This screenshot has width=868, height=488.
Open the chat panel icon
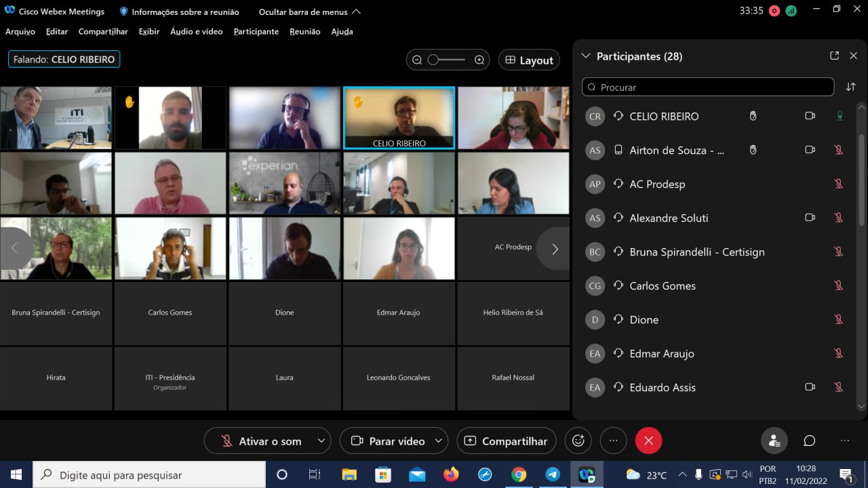click(809, 441)
